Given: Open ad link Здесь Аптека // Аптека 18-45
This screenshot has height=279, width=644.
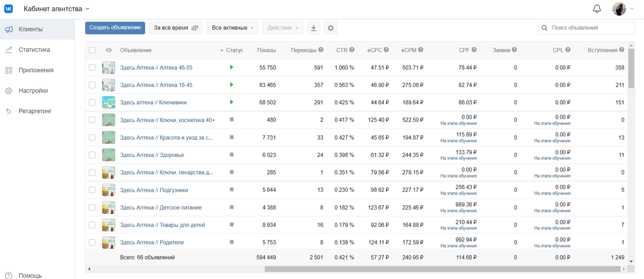Looking at the screenshot, I should coord(156,85).
